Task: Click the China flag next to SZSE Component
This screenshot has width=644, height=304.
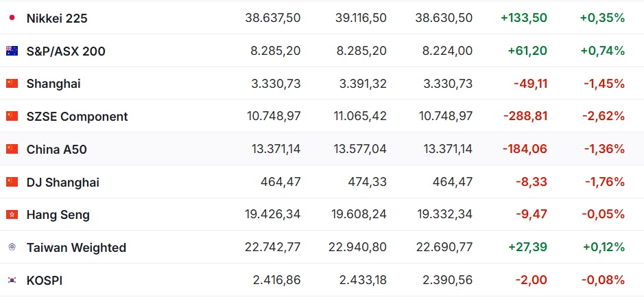Action: point(12,116)
